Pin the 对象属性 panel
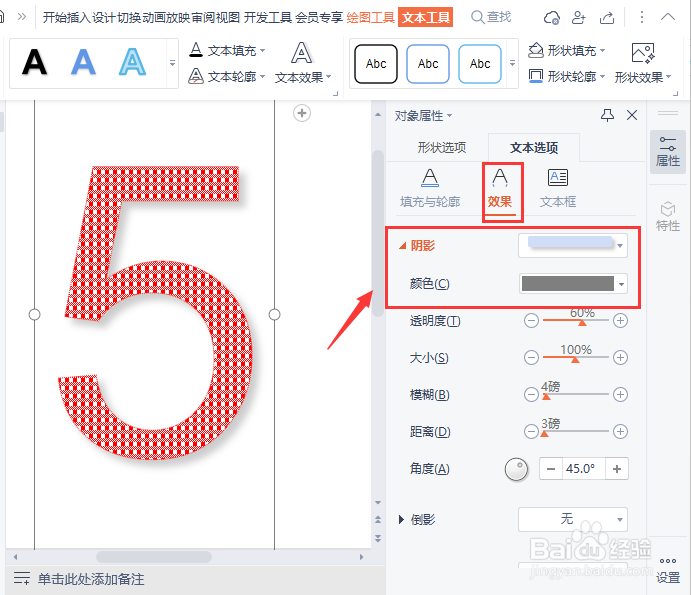Image resolution: width=691 pixels, height=595 pixels. tap(607, 115)
